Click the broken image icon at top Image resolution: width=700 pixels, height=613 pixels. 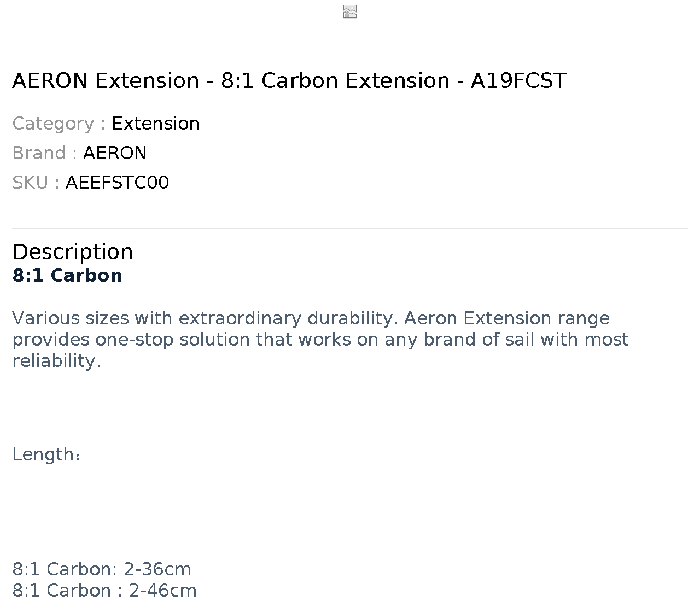coord(350,12)
